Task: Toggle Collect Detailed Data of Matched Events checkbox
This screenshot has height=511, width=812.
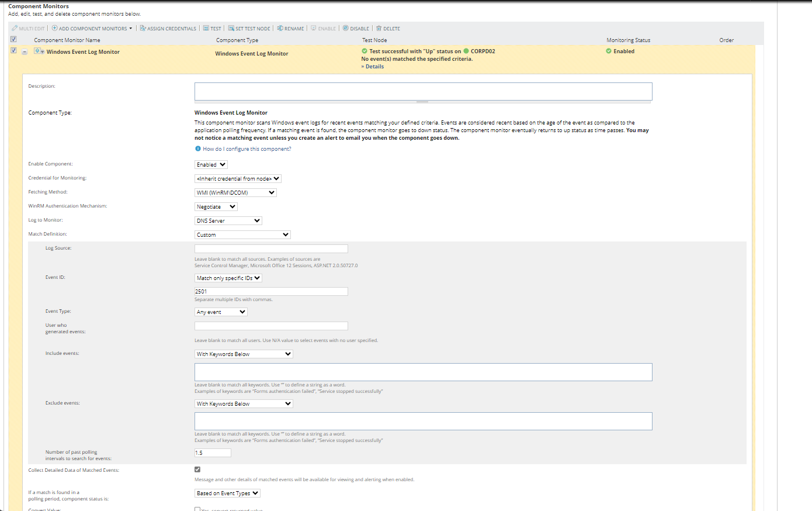Action: pos(197,469)
